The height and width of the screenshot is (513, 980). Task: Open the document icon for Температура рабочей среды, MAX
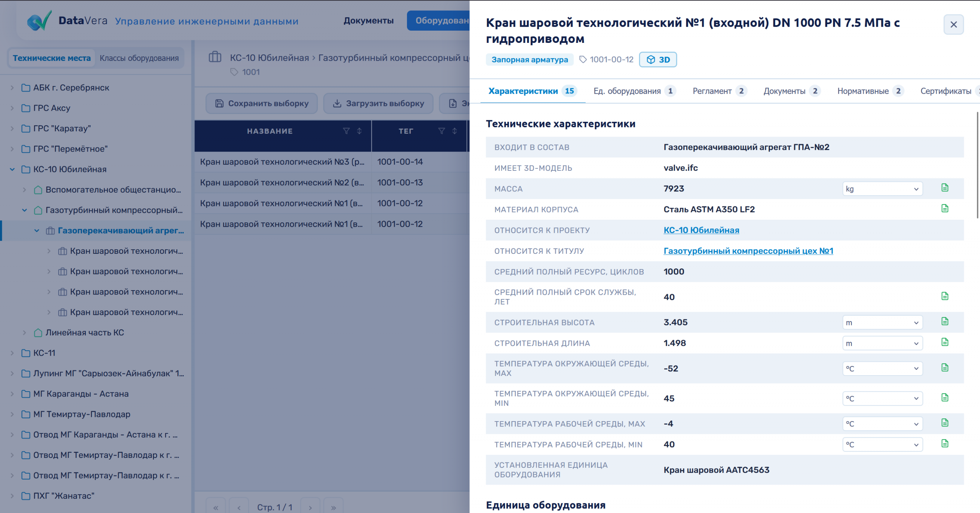[945, 423]
